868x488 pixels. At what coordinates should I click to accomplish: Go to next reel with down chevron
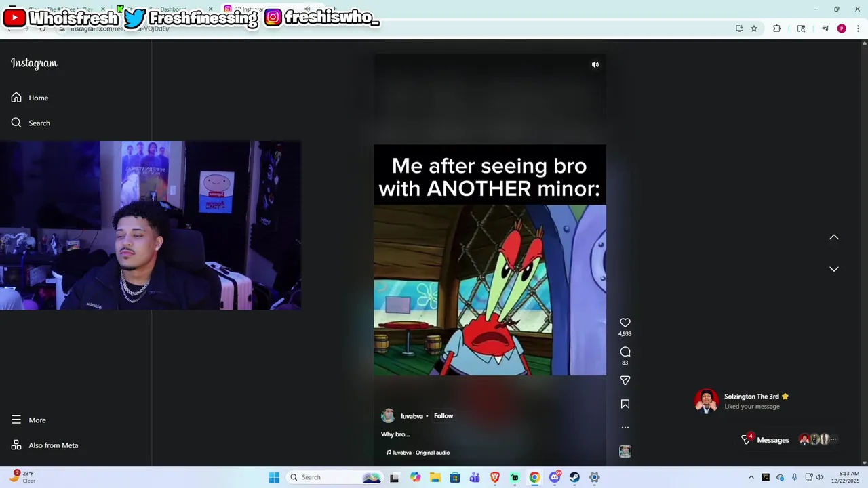[834, 269]
